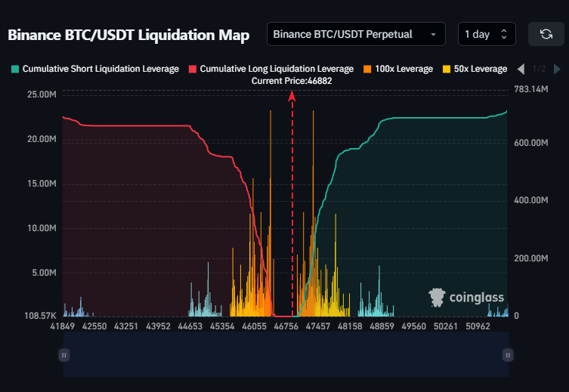Click the yellow 50x Leverage swatch
Image resolution: width=569 pixels, height=392 pixels.
tap(447, 69)
